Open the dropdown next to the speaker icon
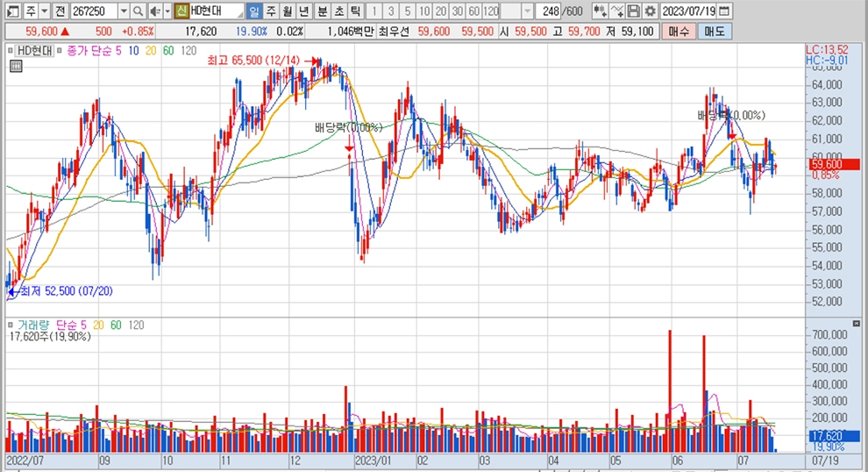This screenshot has height=472, width=868. click(x=167, y=11)
